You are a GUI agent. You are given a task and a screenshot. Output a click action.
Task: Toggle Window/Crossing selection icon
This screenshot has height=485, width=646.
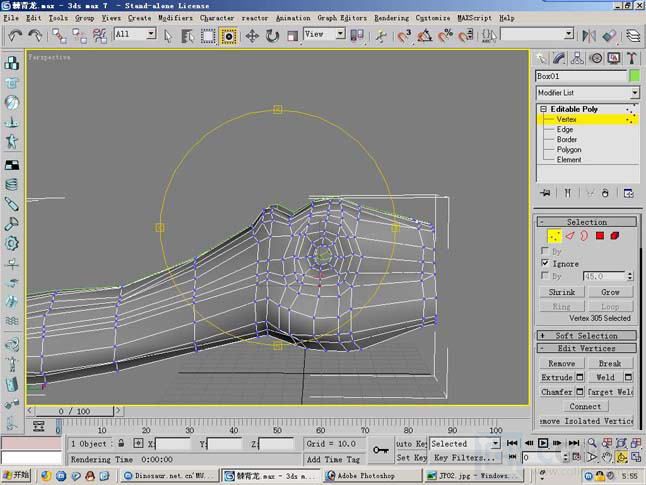tap(229, 36)
